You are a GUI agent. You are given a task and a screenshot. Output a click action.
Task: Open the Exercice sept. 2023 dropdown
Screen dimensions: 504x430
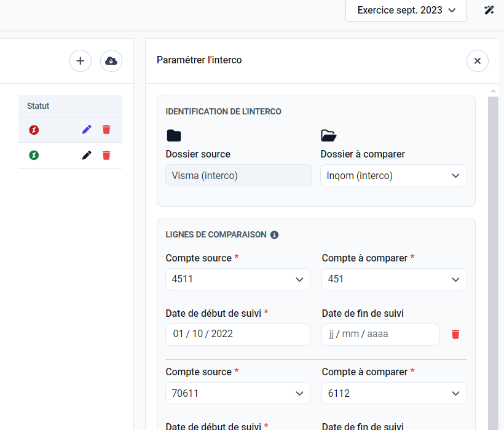tap(406, 10)
